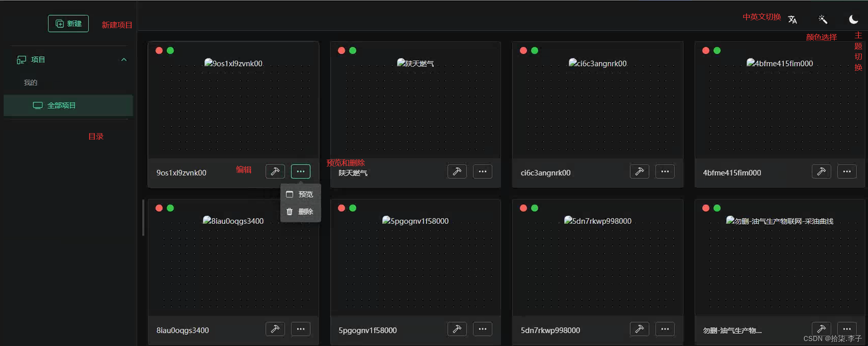Click the 新建 new project button

point(68,24)
